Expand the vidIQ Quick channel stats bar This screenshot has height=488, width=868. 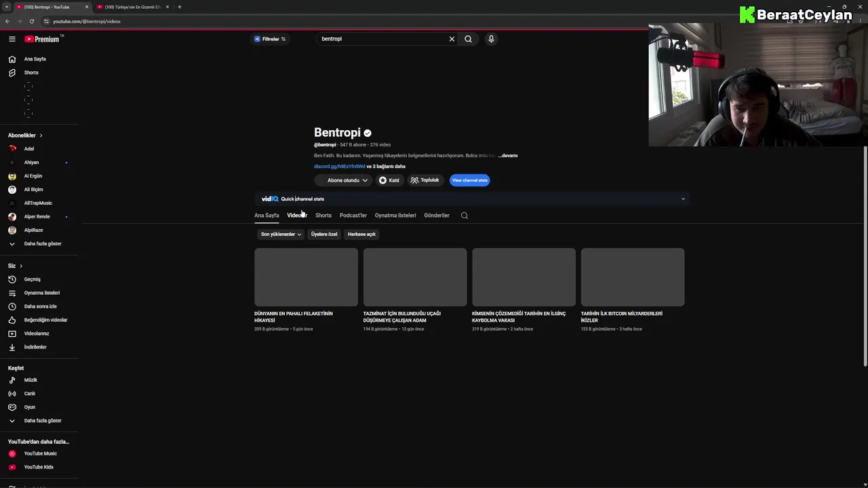[683, 199]
